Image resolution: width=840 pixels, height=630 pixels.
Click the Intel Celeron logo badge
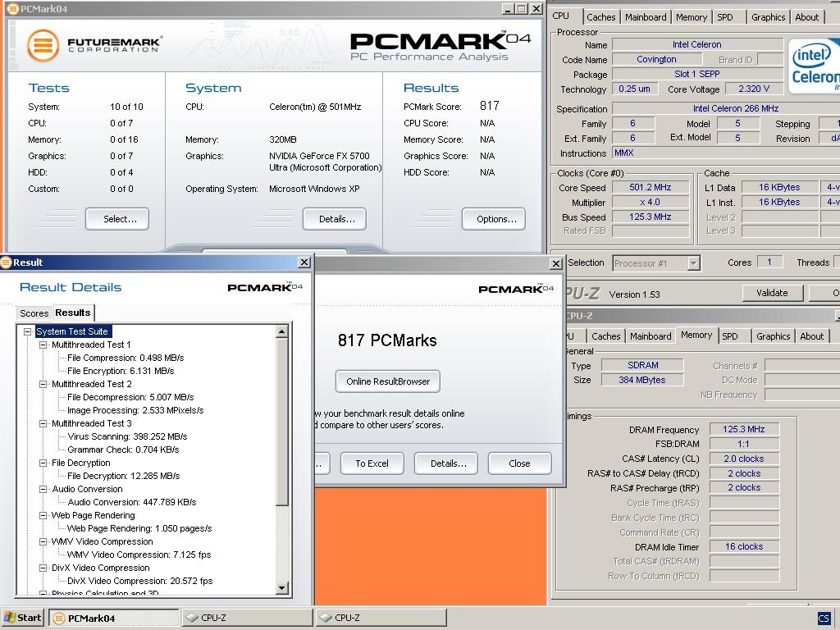click(x=814, y=66)
